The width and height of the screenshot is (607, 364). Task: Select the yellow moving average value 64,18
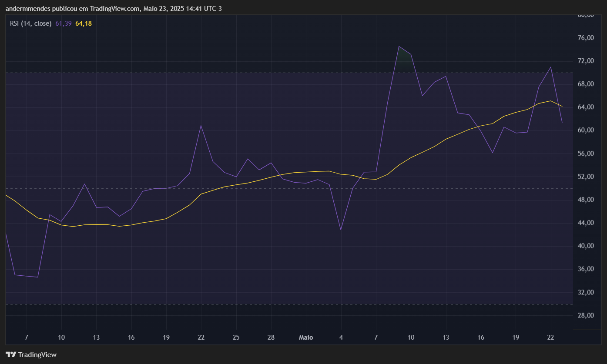point(84,23)
